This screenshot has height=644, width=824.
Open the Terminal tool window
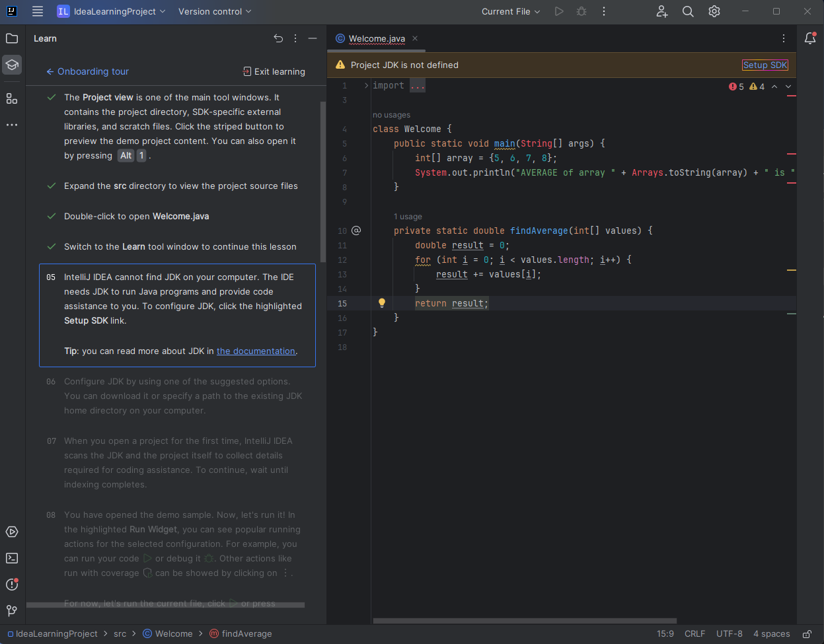coord(12,558)
